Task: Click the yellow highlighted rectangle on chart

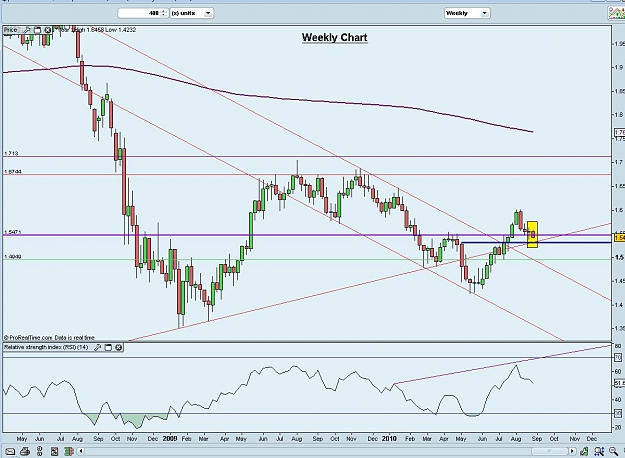Action: pos(533,234)
